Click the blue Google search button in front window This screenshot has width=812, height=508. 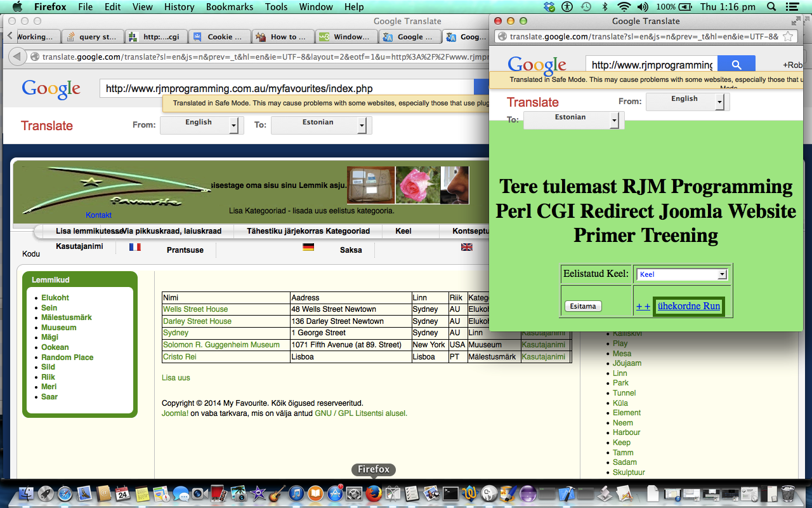[736, 65]
